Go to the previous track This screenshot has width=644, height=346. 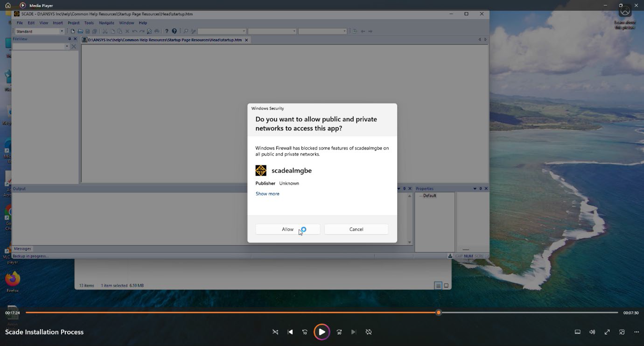290,332
